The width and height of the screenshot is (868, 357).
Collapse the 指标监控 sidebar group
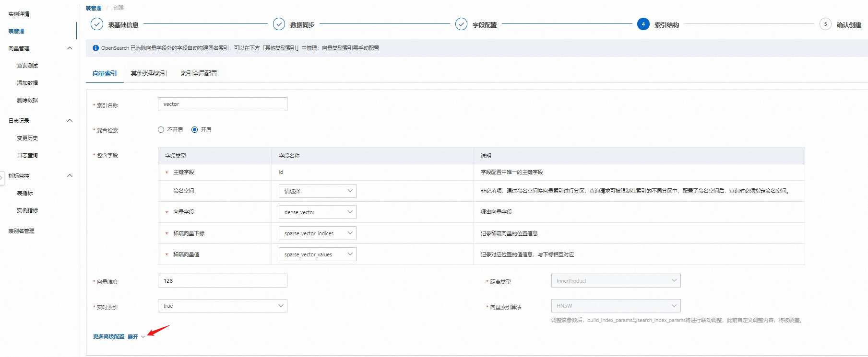pyautogui.click(x=70, y=175)
